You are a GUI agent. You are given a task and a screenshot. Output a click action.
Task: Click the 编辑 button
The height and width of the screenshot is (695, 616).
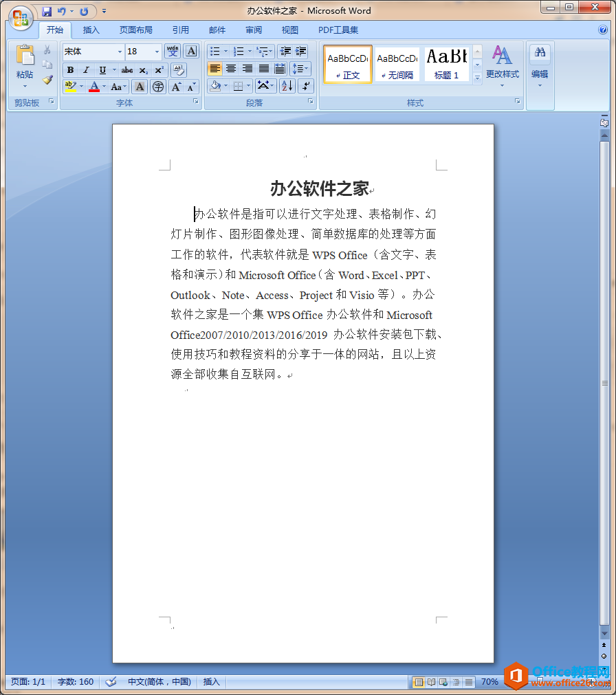[540, 67]
